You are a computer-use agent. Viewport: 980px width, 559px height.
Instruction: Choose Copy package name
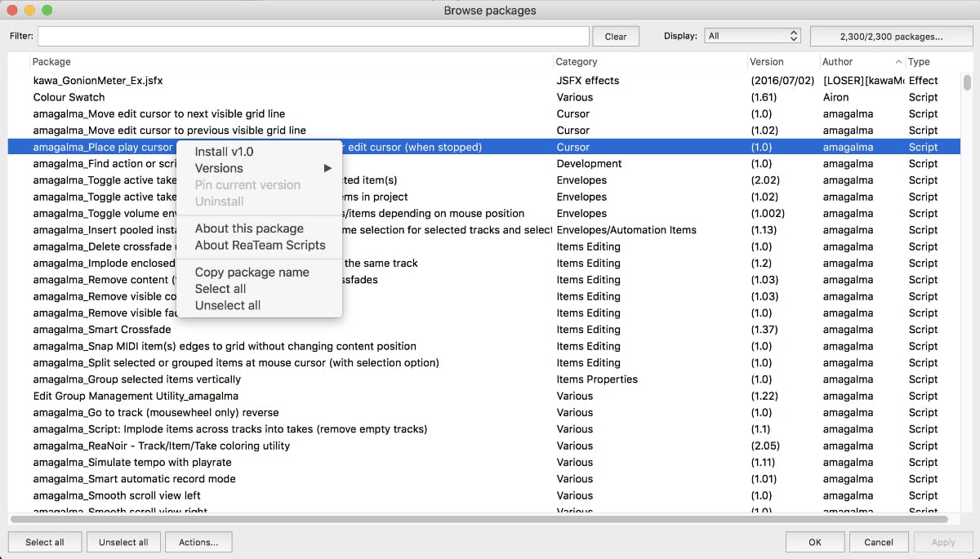coord(252,273)
